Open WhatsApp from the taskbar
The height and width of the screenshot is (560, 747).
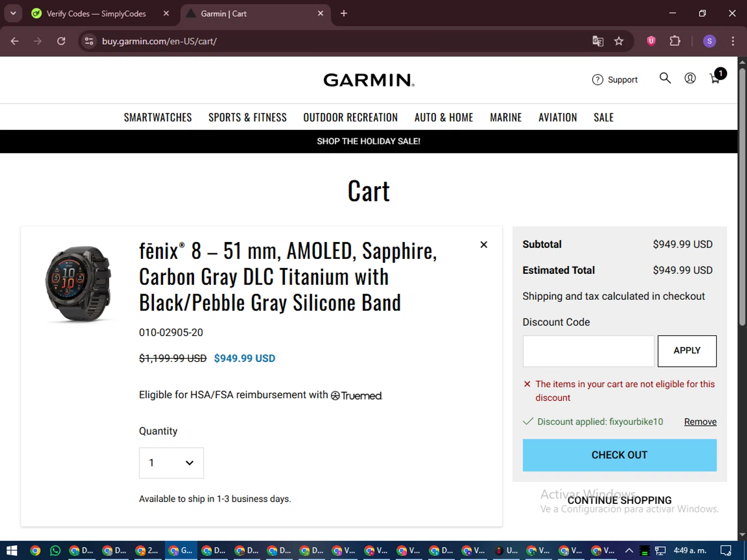pos(55,551)
